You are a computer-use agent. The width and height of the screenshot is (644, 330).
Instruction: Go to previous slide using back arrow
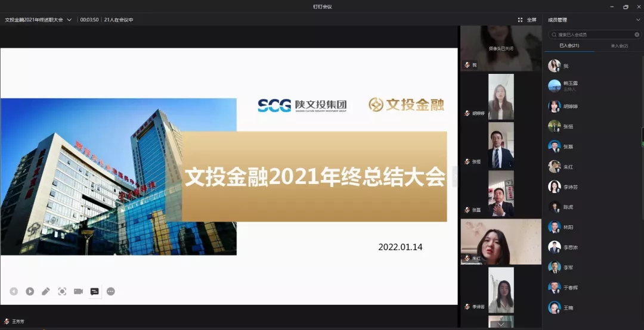click(x=14, y=291)
